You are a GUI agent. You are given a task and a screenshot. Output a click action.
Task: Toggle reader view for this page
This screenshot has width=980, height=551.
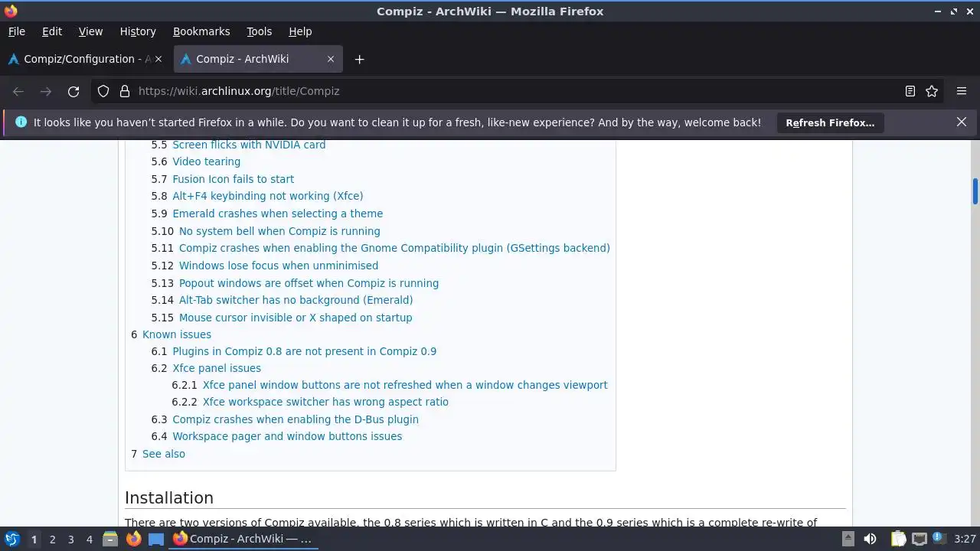(910, 91)
